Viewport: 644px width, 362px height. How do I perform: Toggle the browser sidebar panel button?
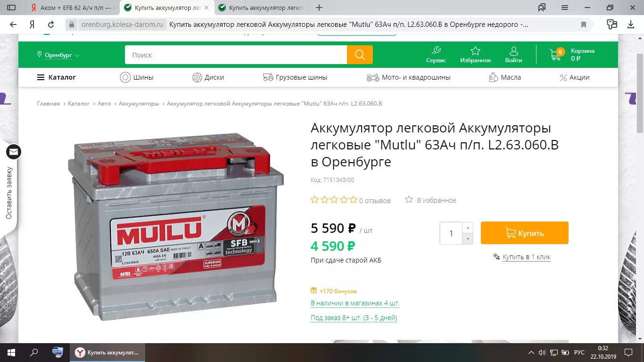pyautogui.click(x=11, y=8)
